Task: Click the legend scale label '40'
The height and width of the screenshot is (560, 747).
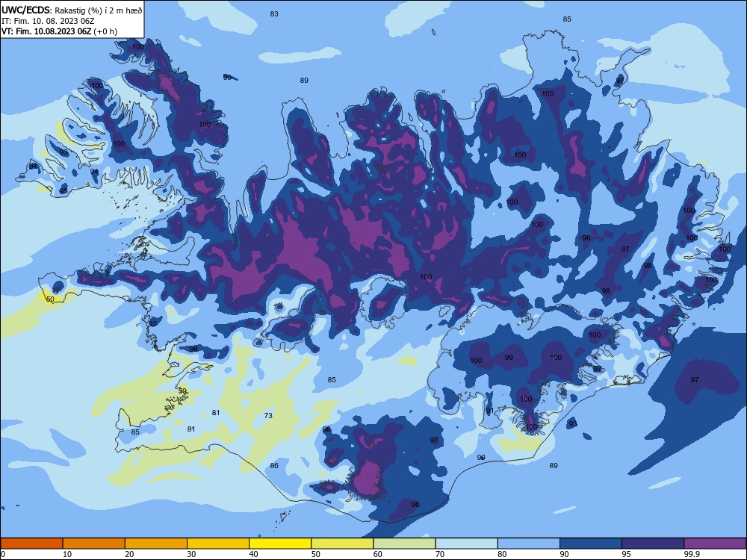Action: point(253,554)
